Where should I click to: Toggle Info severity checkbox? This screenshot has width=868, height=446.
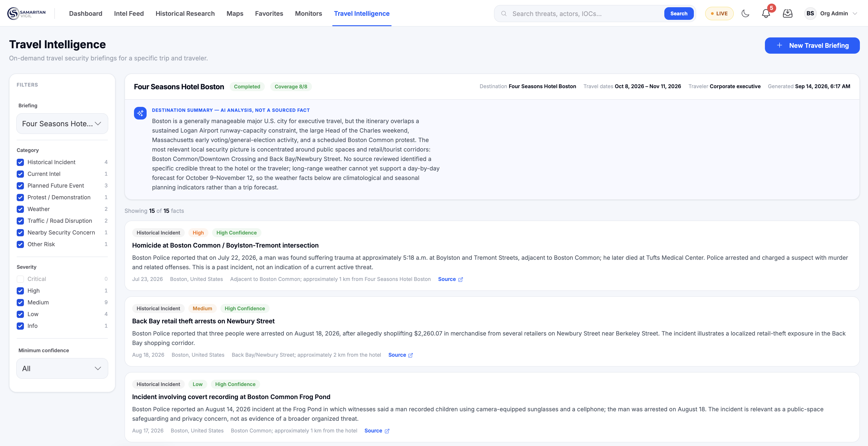(x=20, y=326)
